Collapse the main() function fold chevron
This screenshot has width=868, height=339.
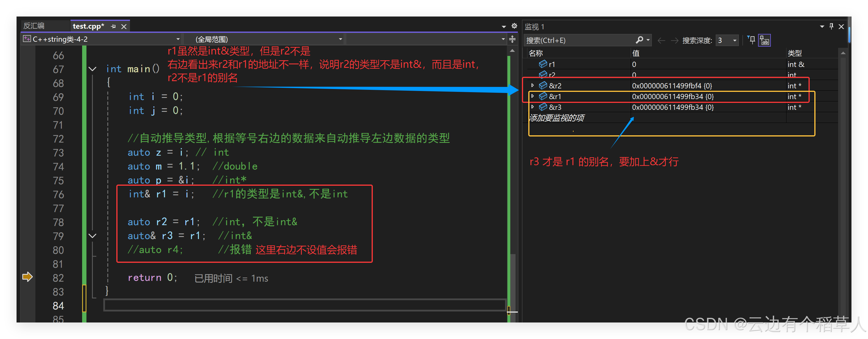click(x=92, y=69)
